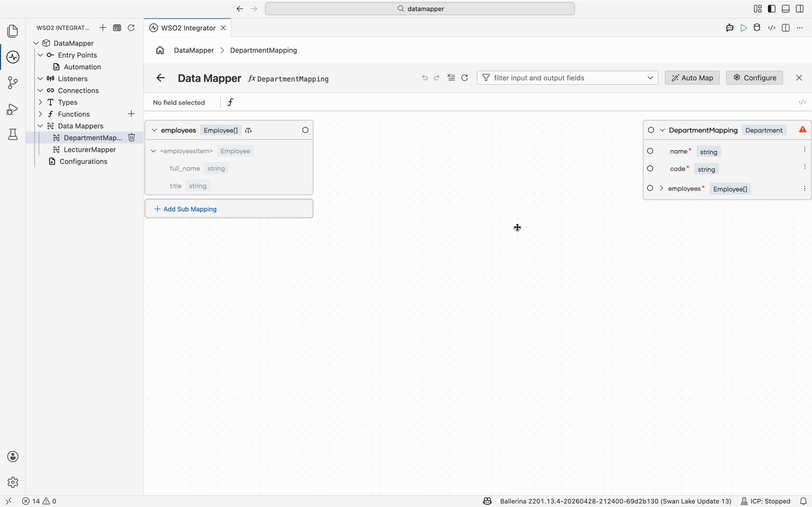Open the Explorer view in activity bar

point(12,31)
